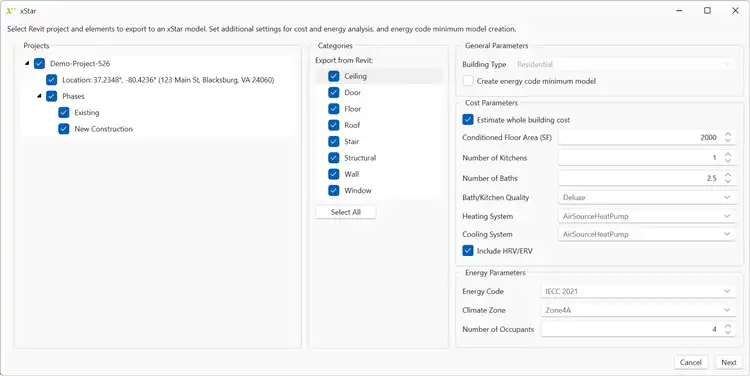Uncheck the Ceiling category checkbox
750x376 pixels.
(x=334, y=76)
